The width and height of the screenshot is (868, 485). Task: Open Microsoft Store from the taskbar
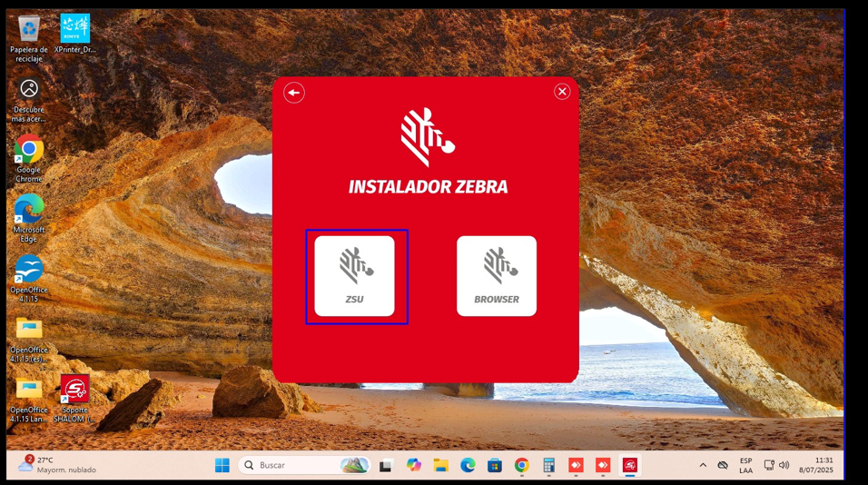click(x=495, y=465)
